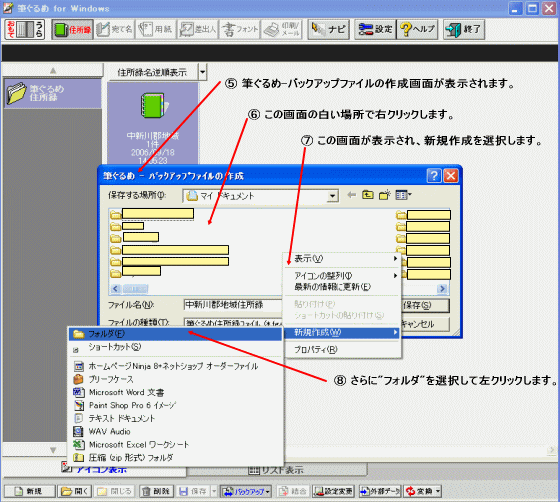This screenshot has width=560, height=502.
Task: Open the 住所録名逆順表示 sort dropdown arrow
Action: (x=202, y=72)
